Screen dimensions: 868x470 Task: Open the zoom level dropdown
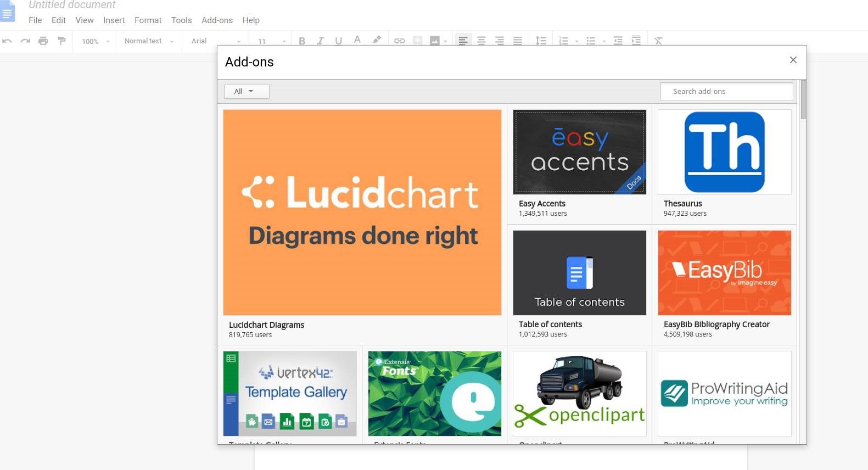(96, 41)
